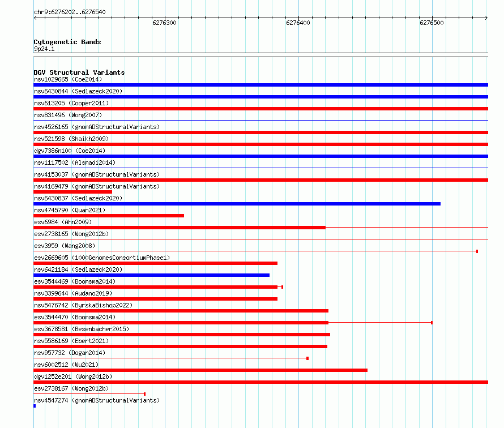Click ruler position 6276400
504x428 pixels.
click(298, 23)
